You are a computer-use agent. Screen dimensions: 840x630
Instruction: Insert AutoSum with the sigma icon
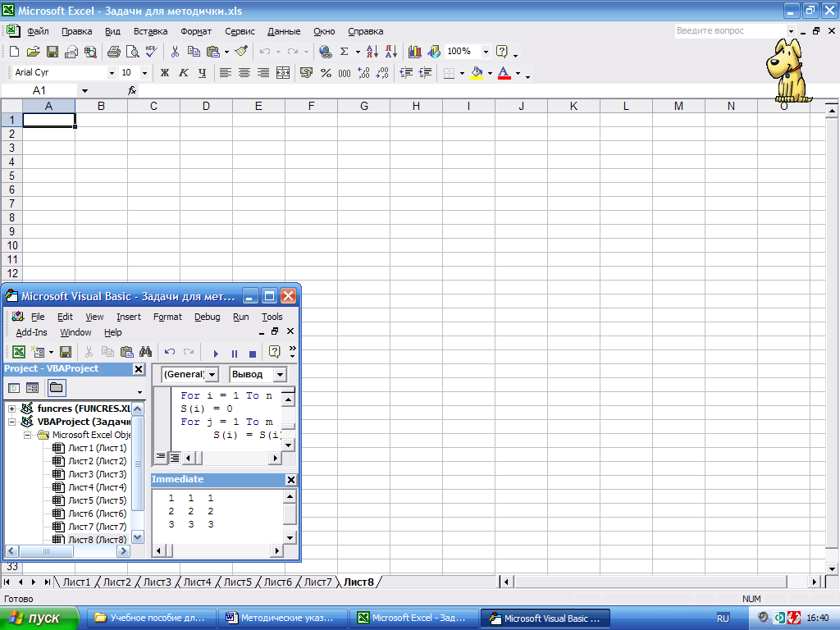click(x=344, y=52)
